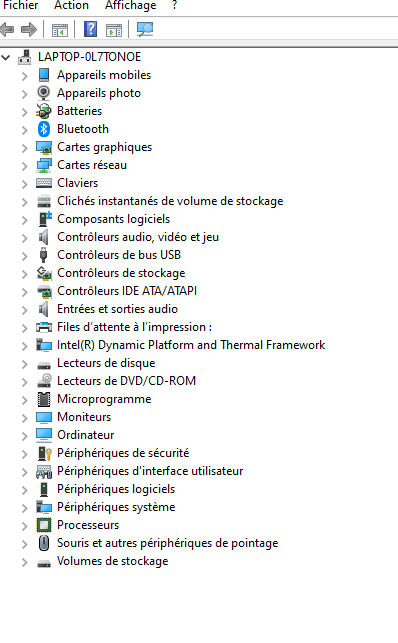Screen dimensions: 398x643
Task: Click the Périphériques de sécurité key icon
Action: click(x=44, y=453)
